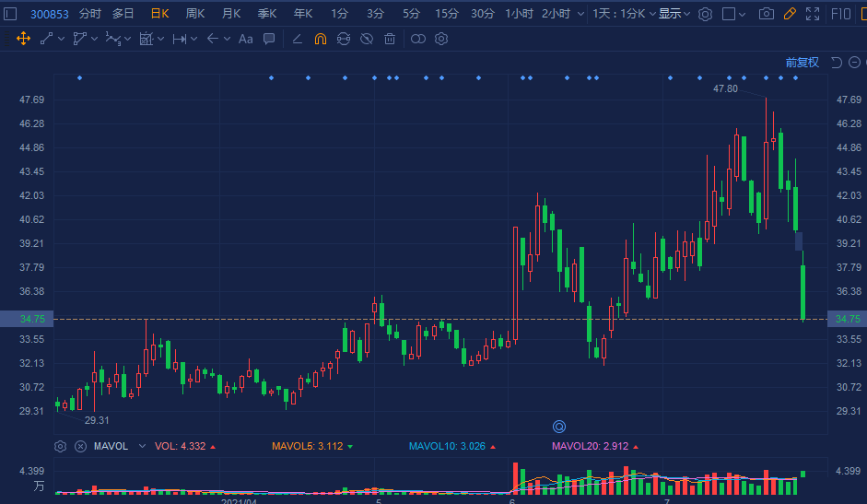Screen dimensions: 867x504
Task: Select the polygon shape drawing tool
Action: (79, 39)
